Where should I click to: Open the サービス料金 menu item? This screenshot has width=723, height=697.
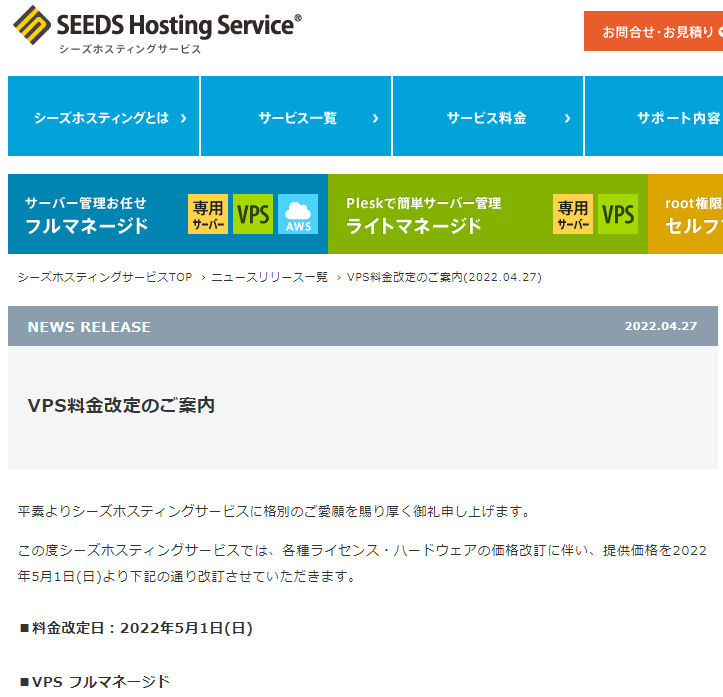pyautogui.click(x=488, y=116)
